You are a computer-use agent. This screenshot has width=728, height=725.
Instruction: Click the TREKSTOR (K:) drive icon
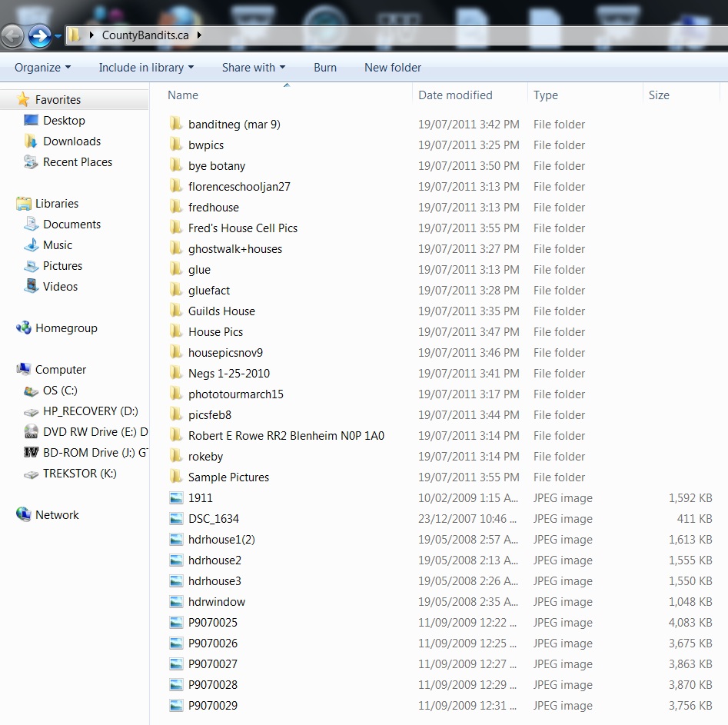click(32, 474)
